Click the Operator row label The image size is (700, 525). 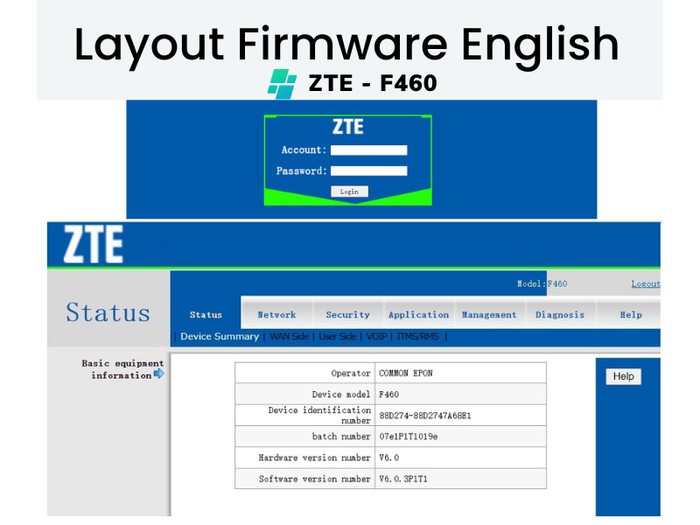[350, 373]
